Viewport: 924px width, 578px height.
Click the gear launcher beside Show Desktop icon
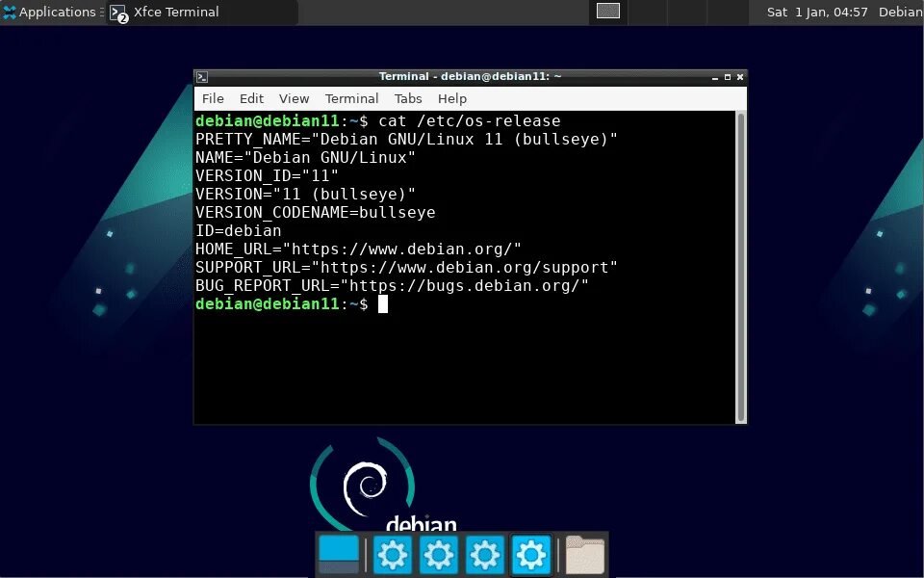pos(393,555)
